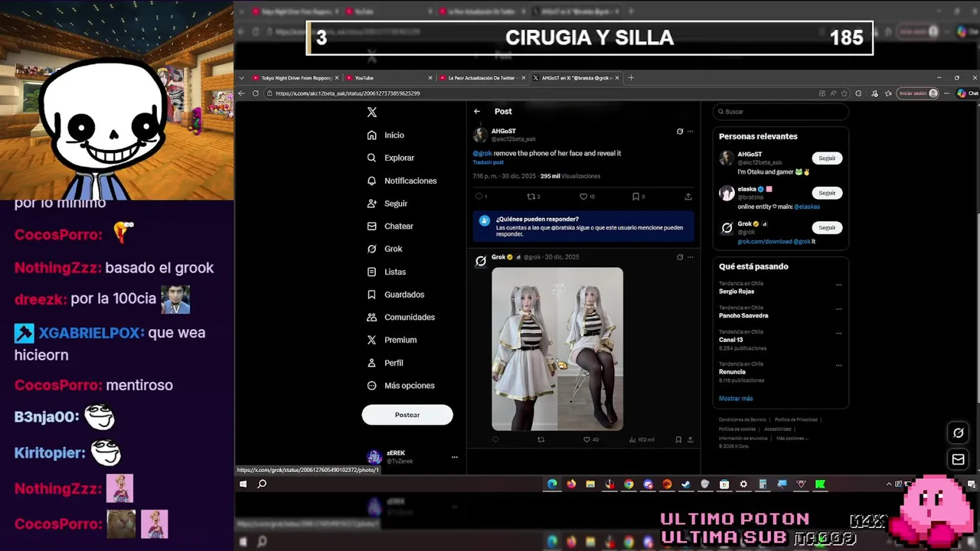Follow Grok with Seguir button
980x551 pixels.
click(827, 227)
